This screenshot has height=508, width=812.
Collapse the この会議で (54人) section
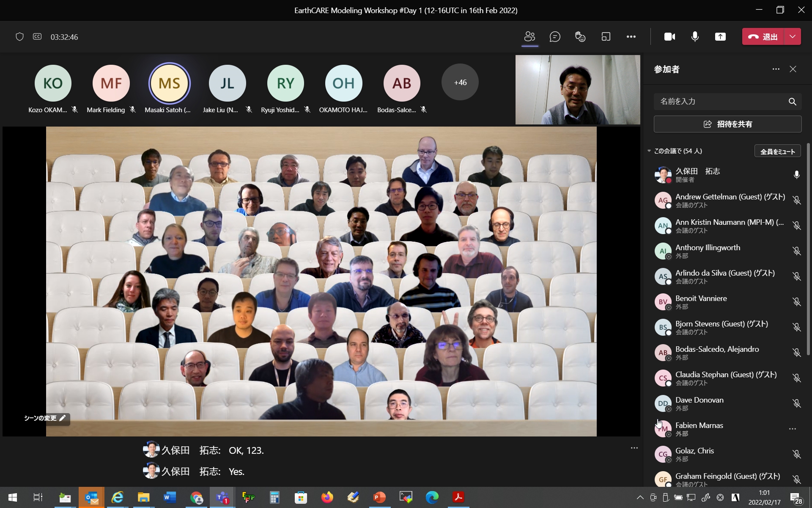click(649, 151)
